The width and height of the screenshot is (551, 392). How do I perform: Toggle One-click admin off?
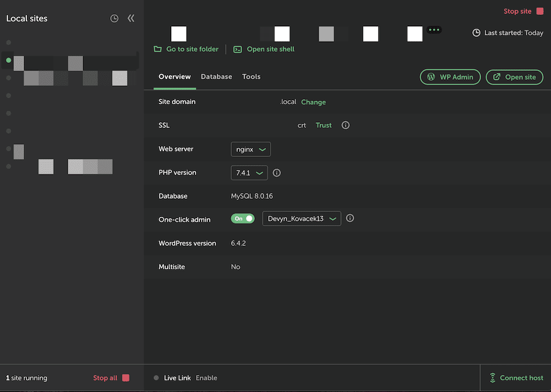point(242,218)
